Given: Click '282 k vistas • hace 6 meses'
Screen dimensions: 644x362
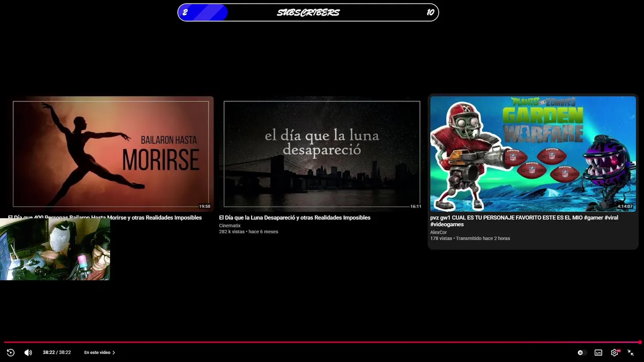Looking at the screenshot, I should click(249, 232).
